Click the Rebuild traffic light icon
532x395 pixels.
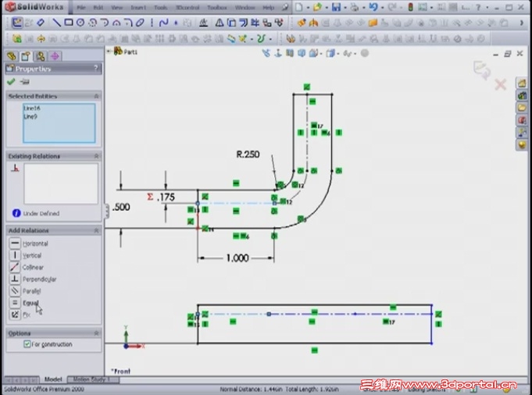pos(410,7)
